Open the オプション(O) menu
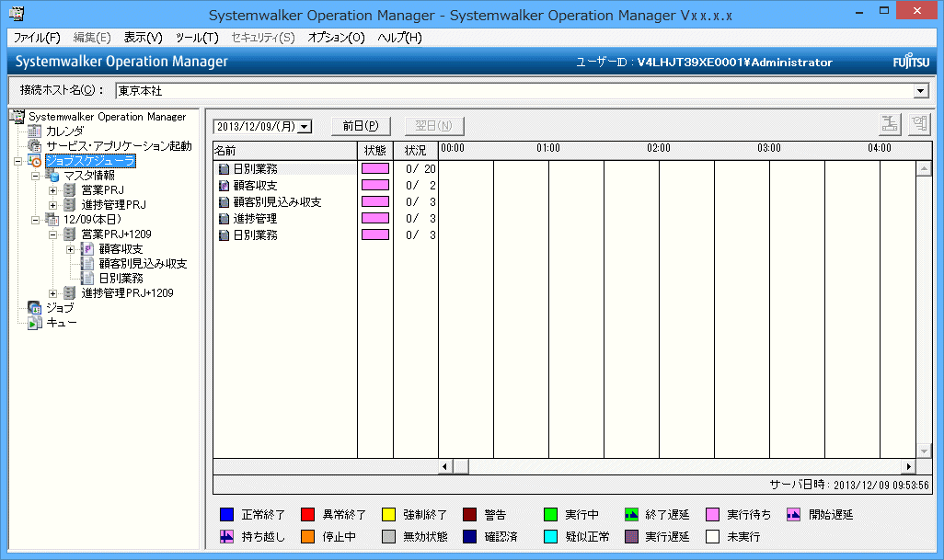Image resolution: width=944 pixels, height=560 pixels. 337,38
